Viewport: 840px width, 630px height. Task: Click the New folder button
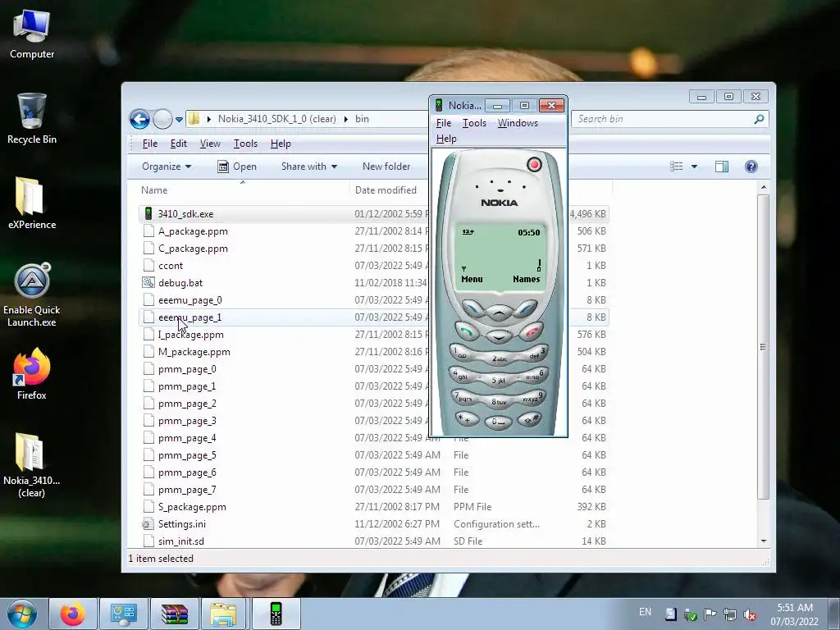pyautogui.click(x=386, y=167)
